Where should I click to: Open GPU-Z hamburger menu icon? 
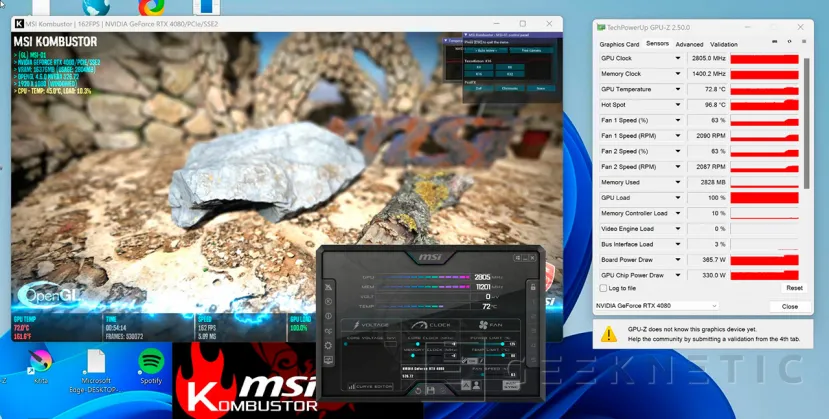click(x=804, y=42)
